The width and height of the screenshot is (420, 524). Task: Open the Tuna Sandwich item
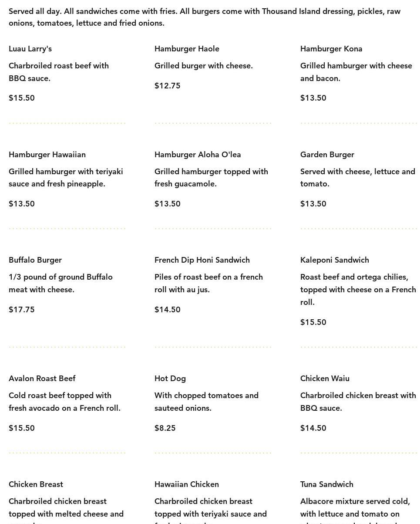click(x=326, y=484)
